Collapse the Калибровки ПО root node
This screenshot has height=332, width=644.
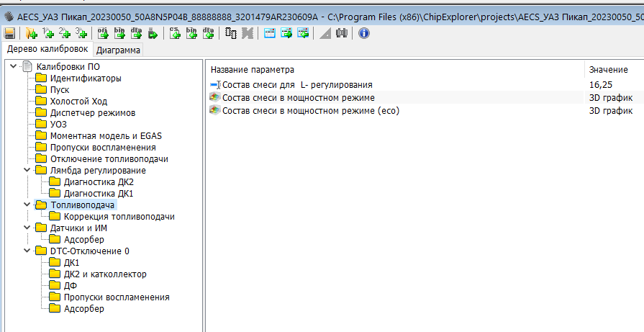pos(14,67)
